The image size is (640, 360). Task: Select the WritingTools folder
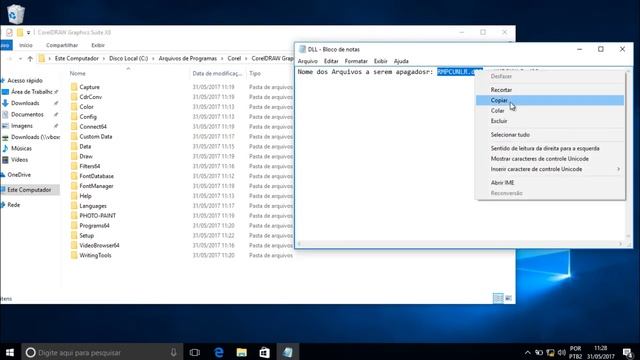(95, 255)
